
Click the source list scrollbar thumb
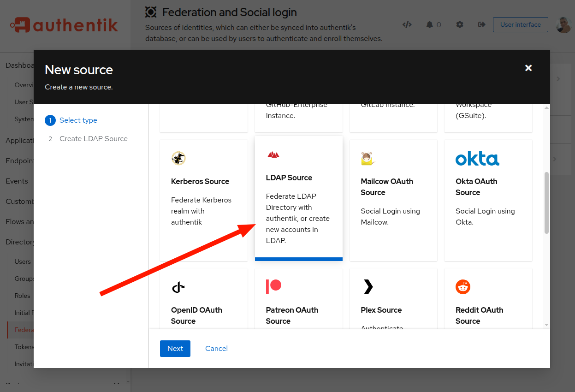coord(546,203)
